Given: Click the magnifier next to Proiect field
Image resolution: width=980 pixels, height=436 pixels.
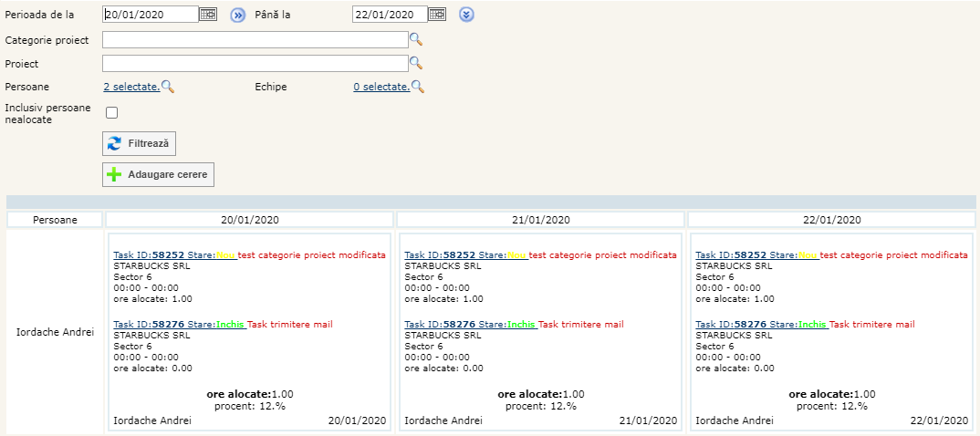Looking at the screenshot, I should [416, 63].
